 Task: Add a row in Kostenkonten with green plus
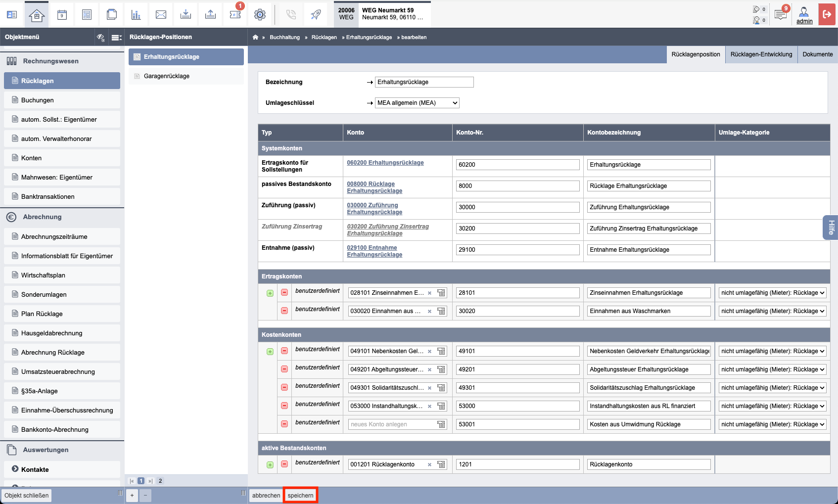point(270,352)
